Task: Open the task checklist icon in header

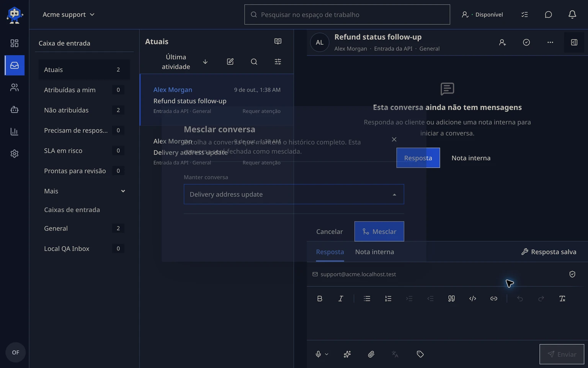Action: click(524, 15)
